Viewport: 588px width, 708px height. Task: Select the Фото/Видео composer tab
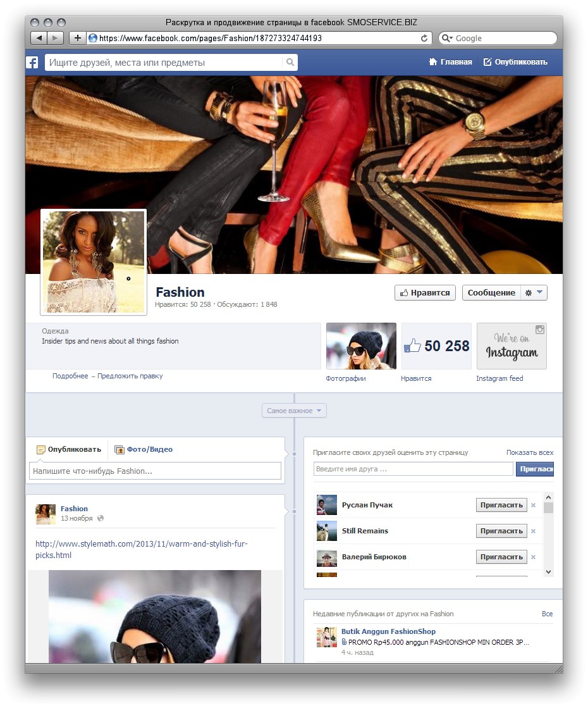(144, 449)
